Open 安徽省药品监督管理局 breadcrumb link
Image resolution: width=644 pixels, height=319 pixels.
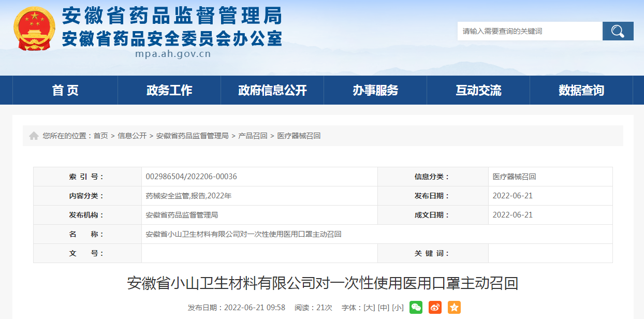(193, 136)
